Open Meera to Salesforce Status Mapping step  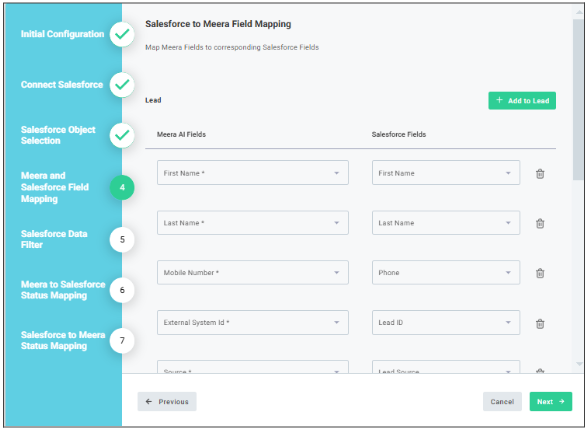[63, 290]
